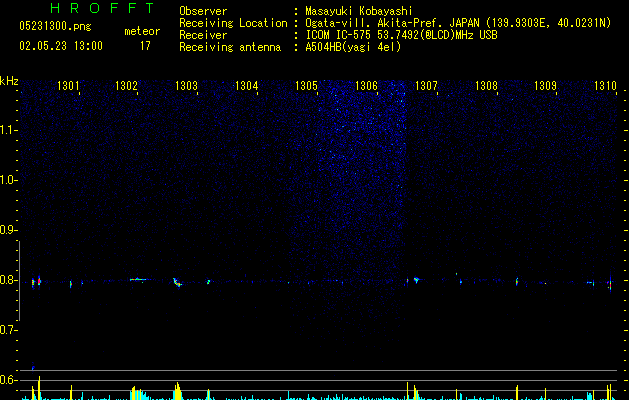Click the 1301 time axis label
The height and width of the screenshot is (400, 629).
point(68,85)
